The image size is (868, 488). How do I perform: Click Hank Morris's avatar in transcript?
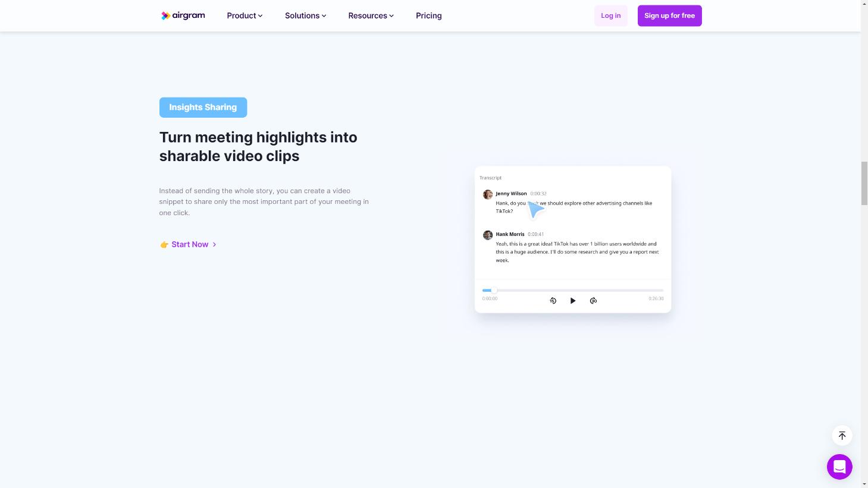point(488,235)
